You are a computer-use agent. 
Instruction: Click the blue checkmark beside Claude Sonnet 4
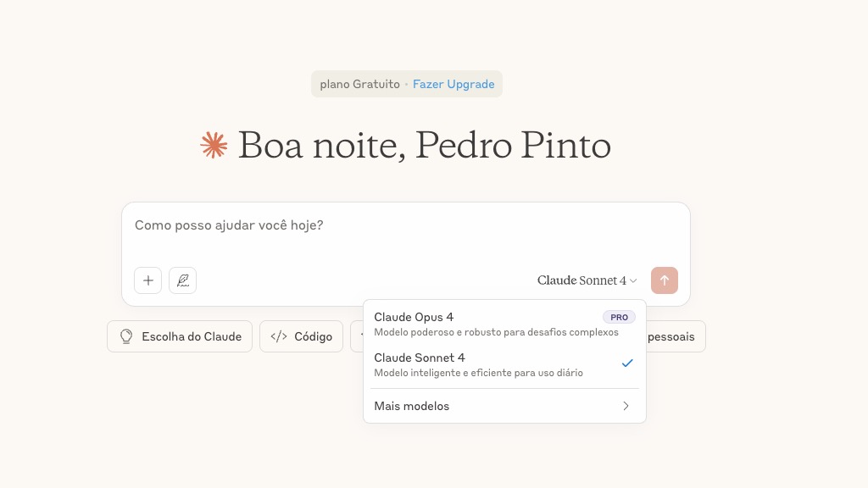tap(627, 363)
